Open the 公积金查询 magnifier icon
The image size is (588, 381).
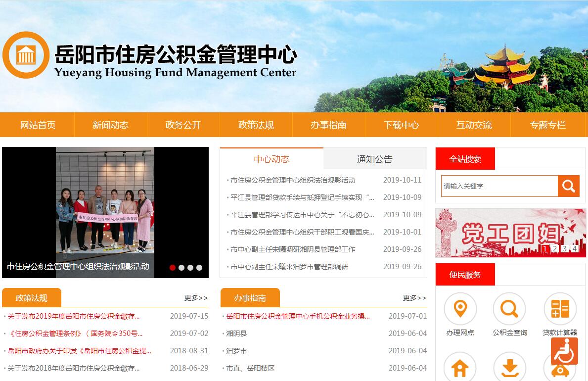coord(509,309)
